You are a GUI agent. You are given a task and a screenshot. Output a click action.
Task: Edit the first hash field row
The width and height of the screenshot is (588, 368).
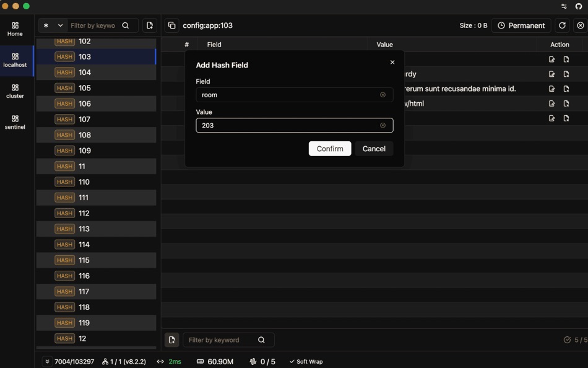tap(551, 59)
